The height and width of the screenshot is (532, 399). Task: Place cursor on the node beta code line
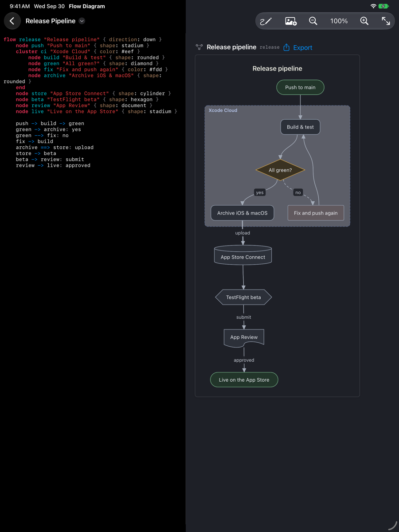(x=87, y=99)
